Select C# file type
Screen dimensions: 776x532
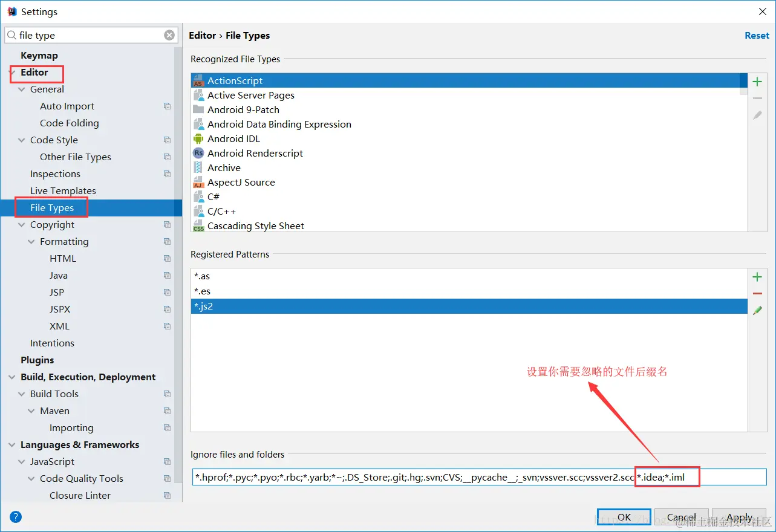pos(465,197)
